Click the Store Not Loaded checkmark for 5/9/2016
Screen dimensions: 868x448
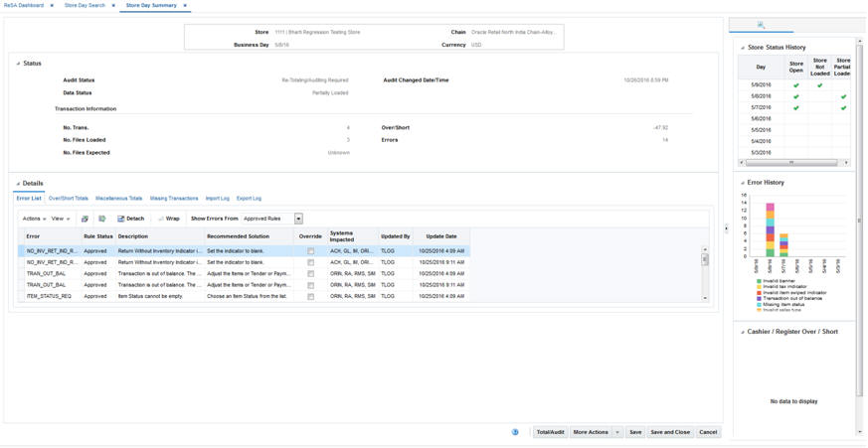point(819,85)
